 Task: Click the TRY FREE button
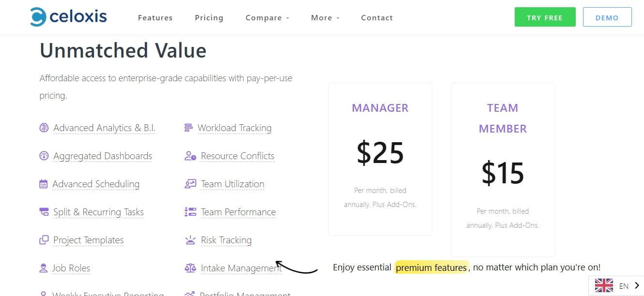coord(545,16)
